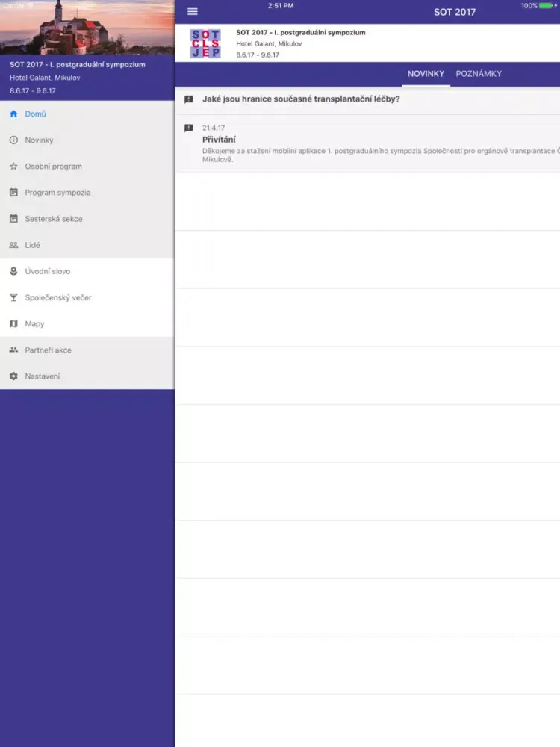Open Společenský večer menu item

click(x=87, y=297)
